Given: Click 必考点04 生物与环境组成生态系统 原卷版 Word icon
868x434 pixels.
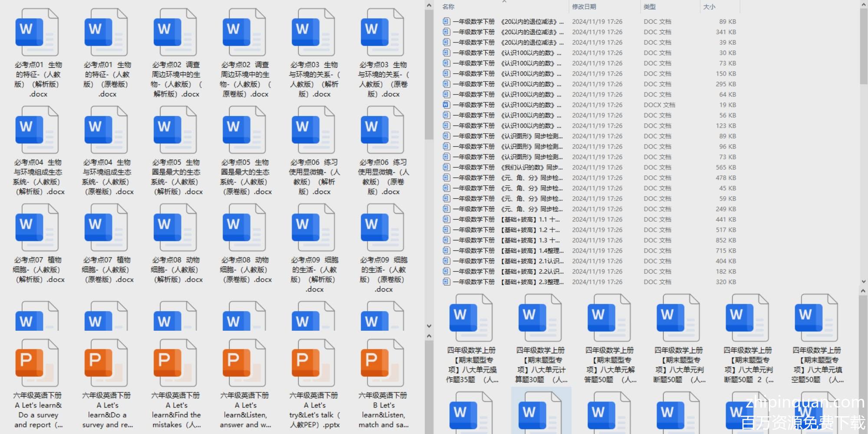Looking at the screenshot, I should tap(106, 130).
